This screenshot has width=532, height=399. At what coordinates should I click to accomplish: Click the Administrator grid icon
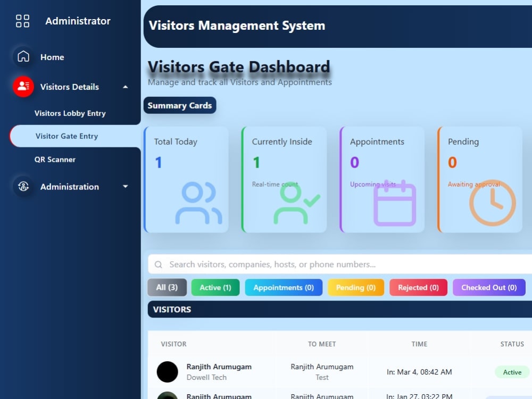tap(23, 21)
